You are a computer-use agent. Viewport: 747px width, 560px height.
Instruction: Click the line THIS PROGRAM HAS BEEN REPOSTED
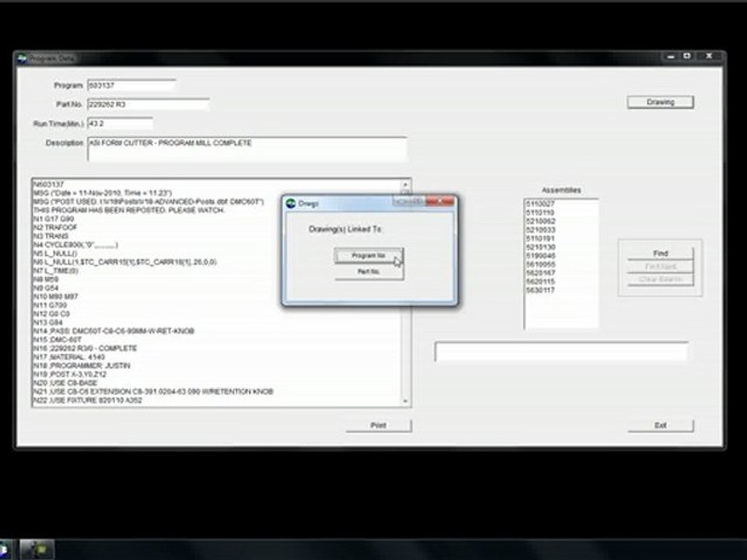128,211
